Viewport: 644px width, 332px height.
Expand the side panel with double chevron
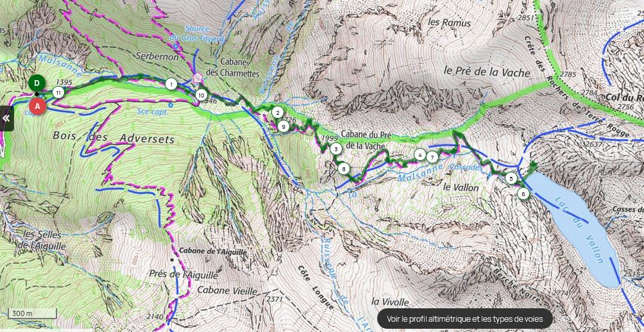click(6, 119)
